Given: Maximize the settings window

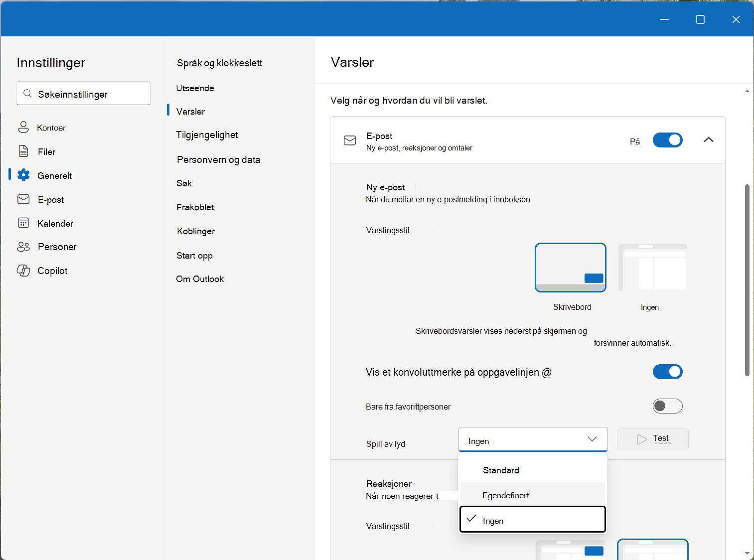Looking at the screenshot, I should pos(700,19).
